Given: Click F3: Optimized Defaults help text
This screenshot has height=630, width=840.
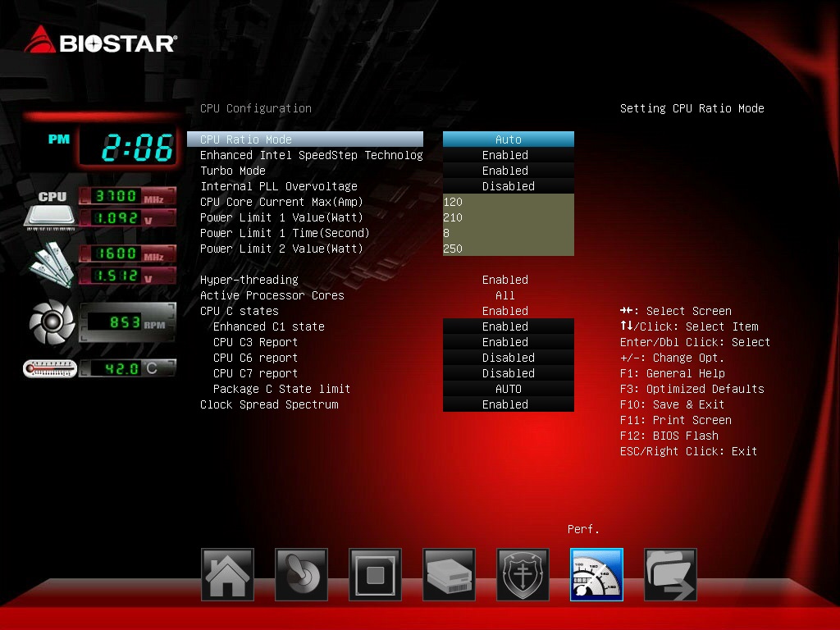Looking at the screenshot, I should (692, 389).
